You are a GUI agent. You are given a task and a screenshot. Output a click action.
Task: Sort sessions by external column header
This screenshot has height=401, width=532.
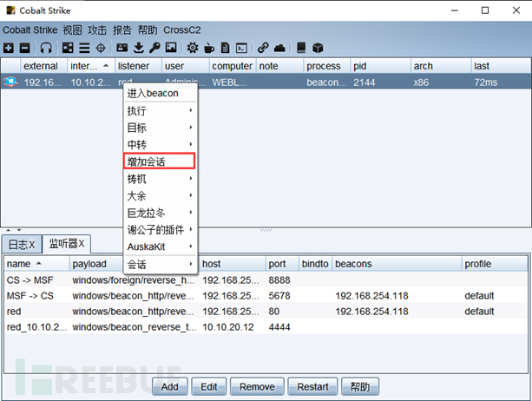click(x=43, y=65)
